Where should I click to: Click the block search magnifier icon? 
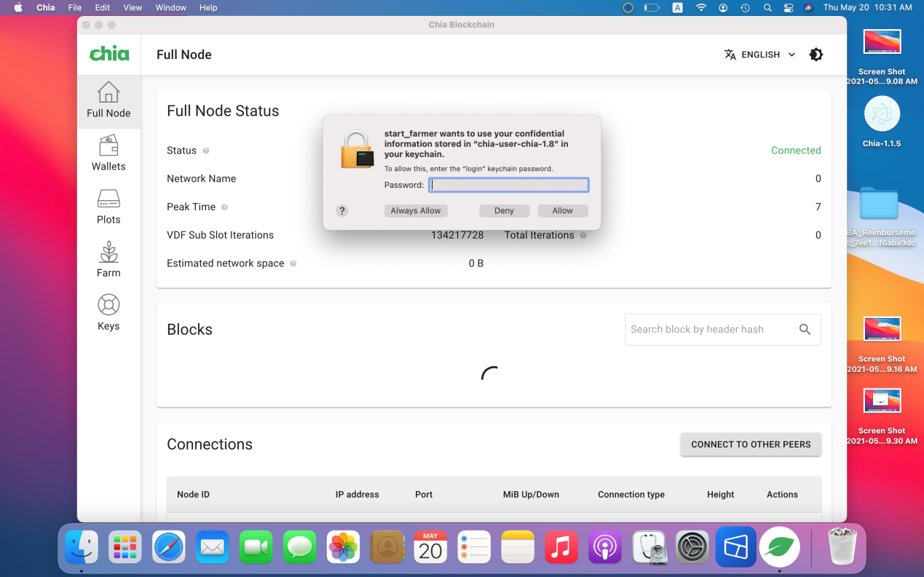click(805, 330)
